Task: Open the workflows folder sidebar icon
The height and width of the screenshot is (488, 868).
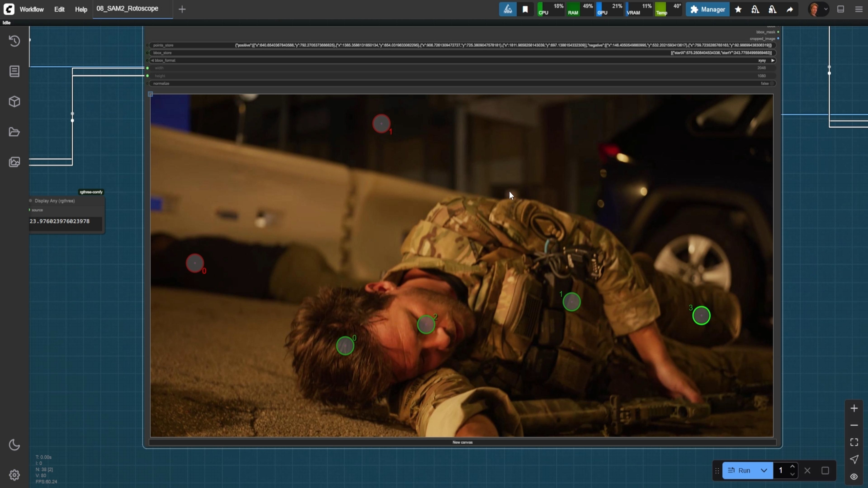Action: point(14,132)
